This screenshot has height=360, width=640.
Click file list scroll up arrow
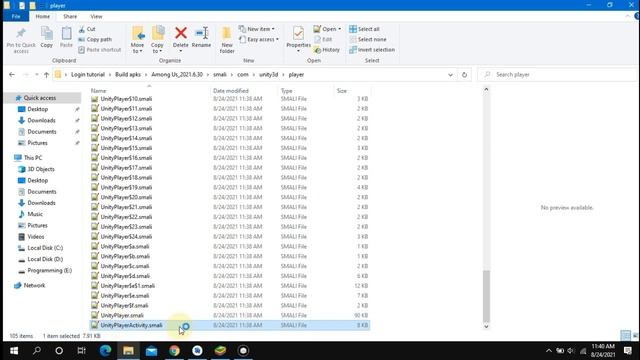[x=486, y=89]
